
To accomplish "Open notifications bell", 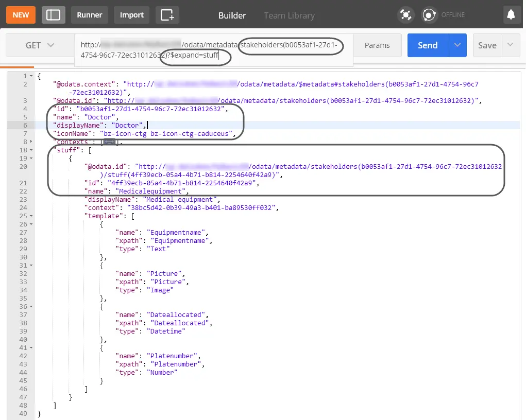I will [511, 15].
